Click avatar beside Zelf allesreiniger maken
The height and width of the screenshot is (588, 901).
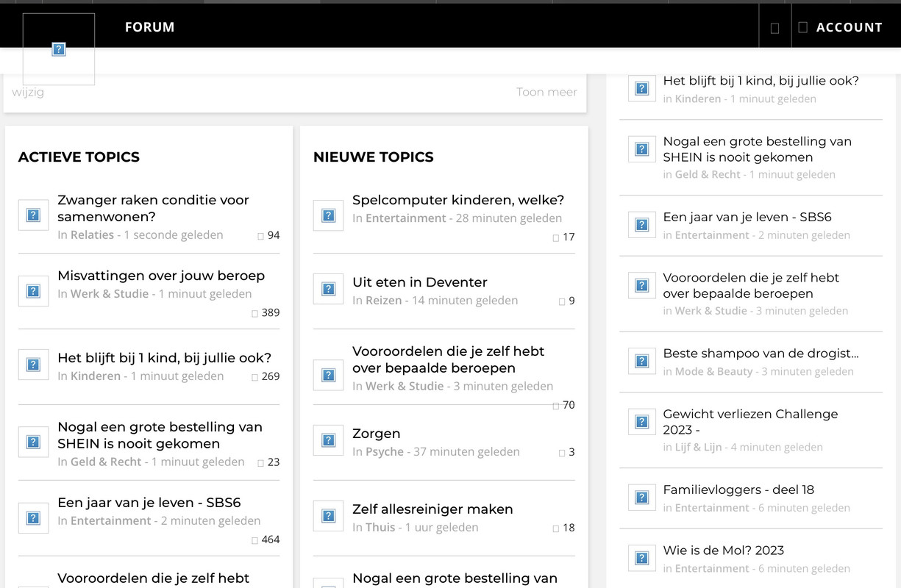coord(329,516)
